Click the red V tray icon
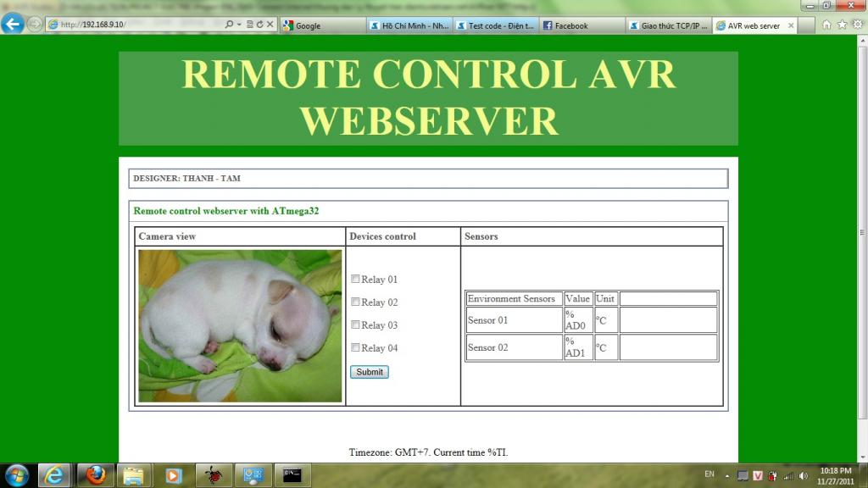This screenshot has width=868, height=488. (x=758, y=476)
